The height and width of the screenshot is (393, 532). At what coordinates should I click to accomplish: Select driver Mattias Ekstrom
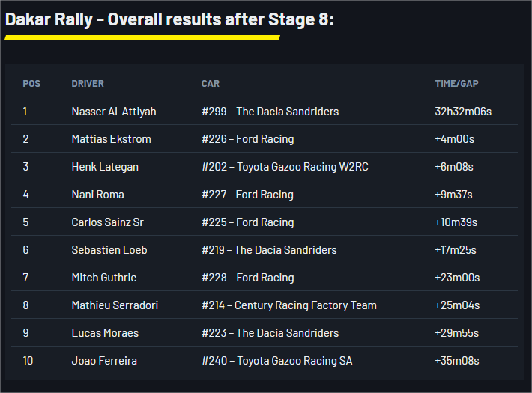[111, 139]
